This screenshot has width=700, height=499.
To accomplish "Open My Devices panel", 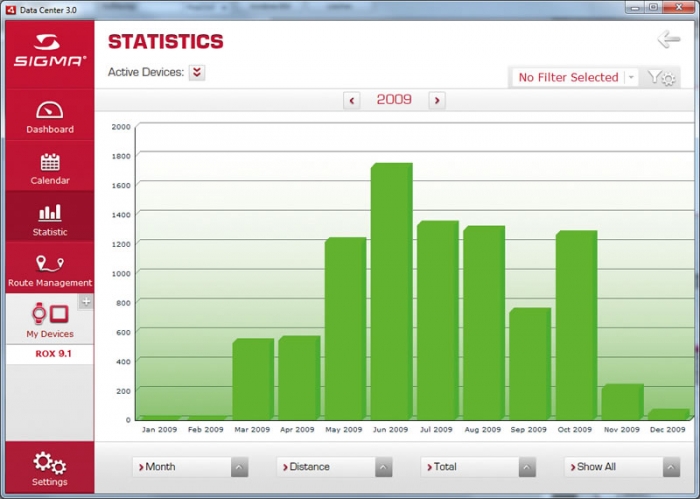I will [x=50, y=319].
